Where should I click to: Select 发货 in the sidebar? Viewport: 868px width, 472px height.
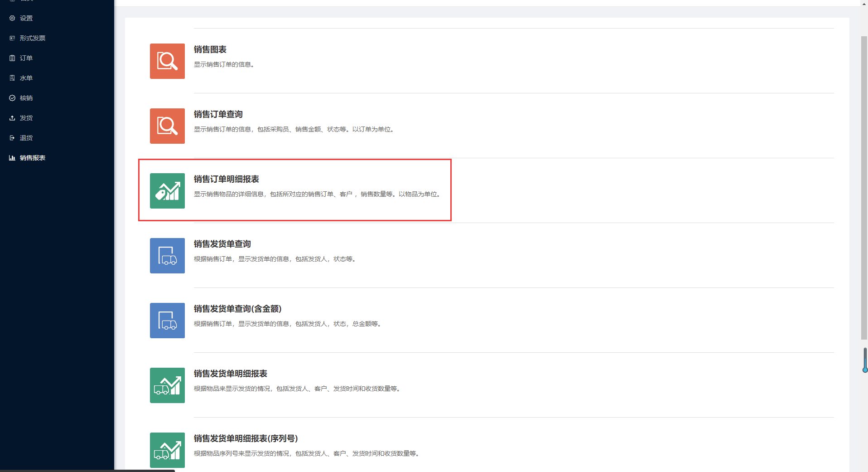(26, 118)
